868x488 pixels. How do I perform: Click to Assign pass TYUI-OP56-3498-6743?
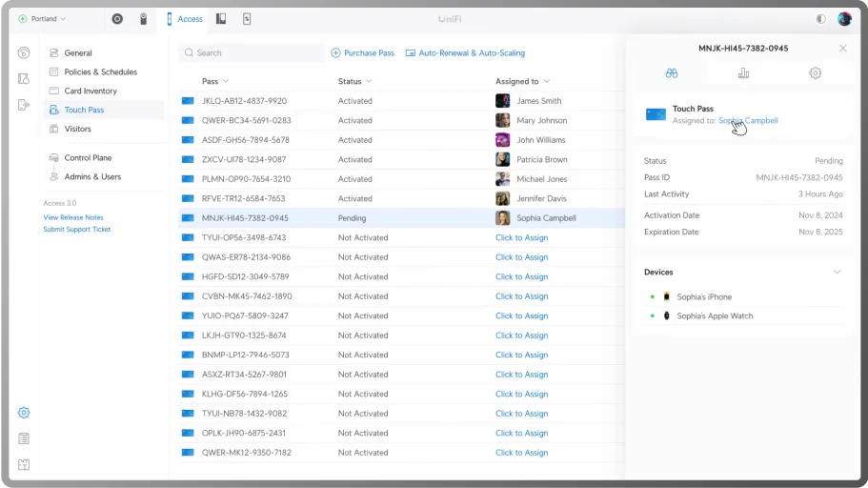pos(521,237)
